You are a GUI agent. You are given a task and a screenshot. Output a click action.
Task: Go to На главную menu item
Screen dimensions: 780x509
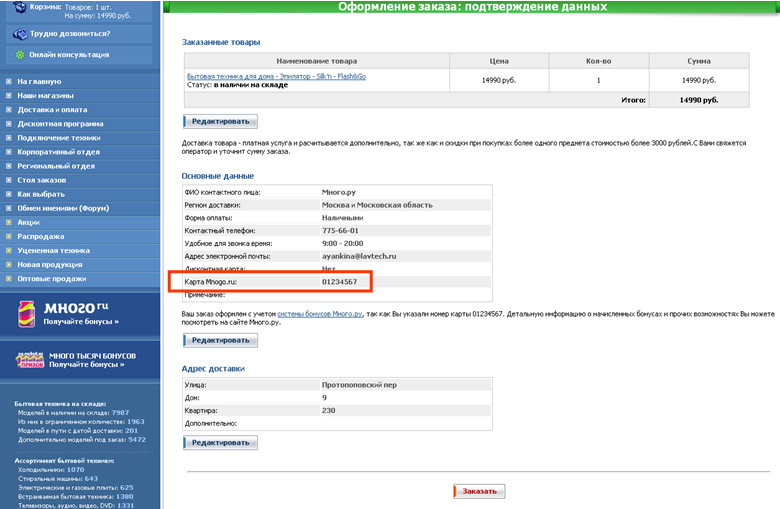[x=39, y=81]
